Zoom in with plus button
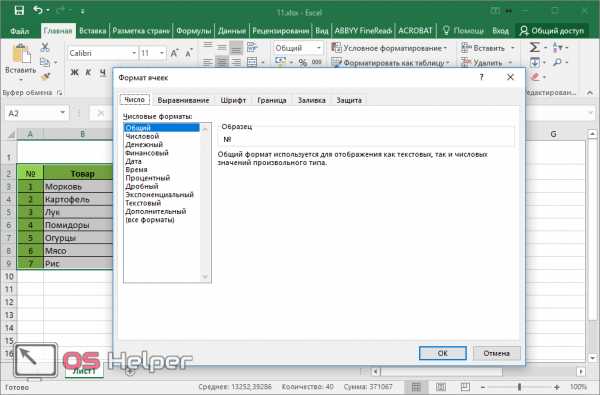The height and width of the screenshot is (395, 600). [x=557, y=387]
